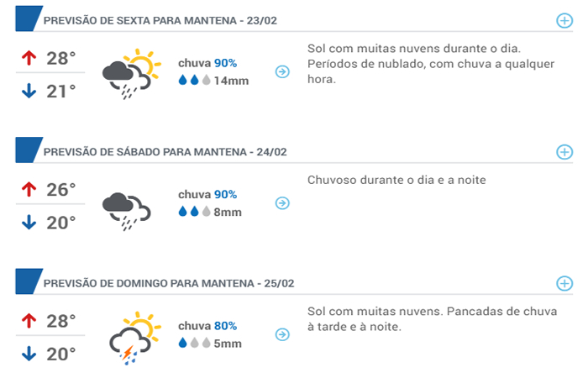Open rain details arrow for Sunday
Viewport: 588px width, 378px height.
(x=282, y=334)
